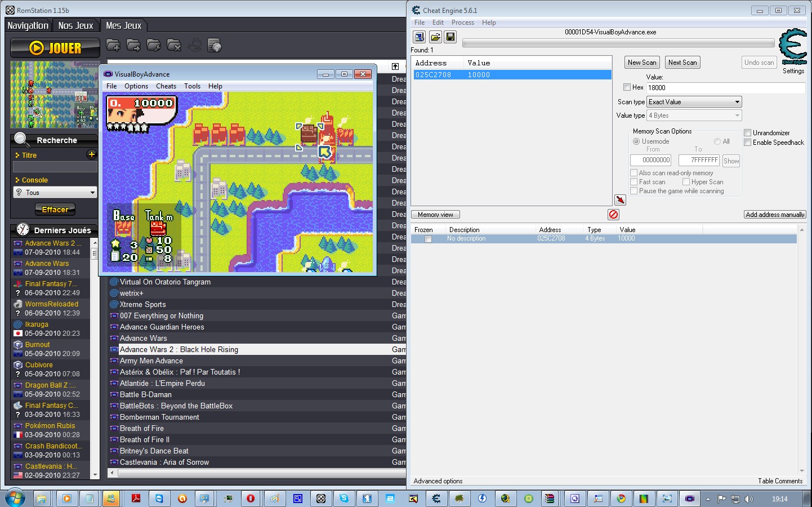Click the delete folder X icon in RomStation
Viewport: 812px width, 507px height.
point(174,45)
